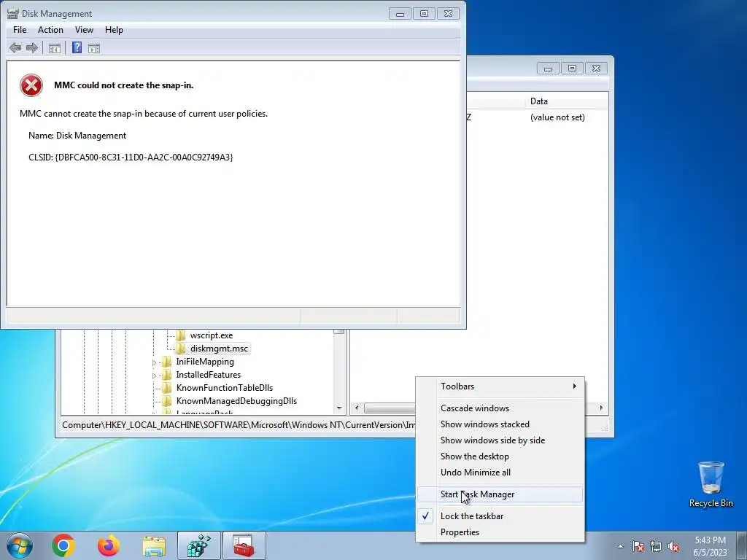Open the blue Help toolbar icon

pyautogui.click(x=77, y=47)
